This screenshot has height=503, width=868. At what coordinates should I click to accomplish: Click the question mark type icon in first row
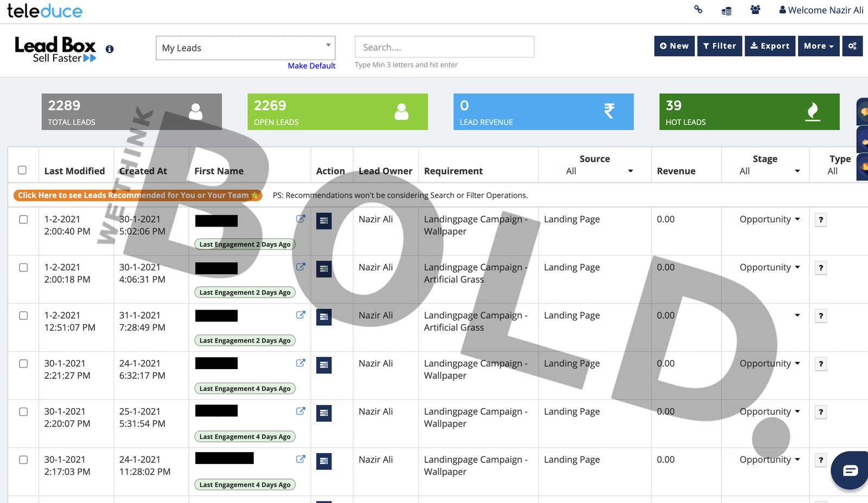[x=821, y=220]
